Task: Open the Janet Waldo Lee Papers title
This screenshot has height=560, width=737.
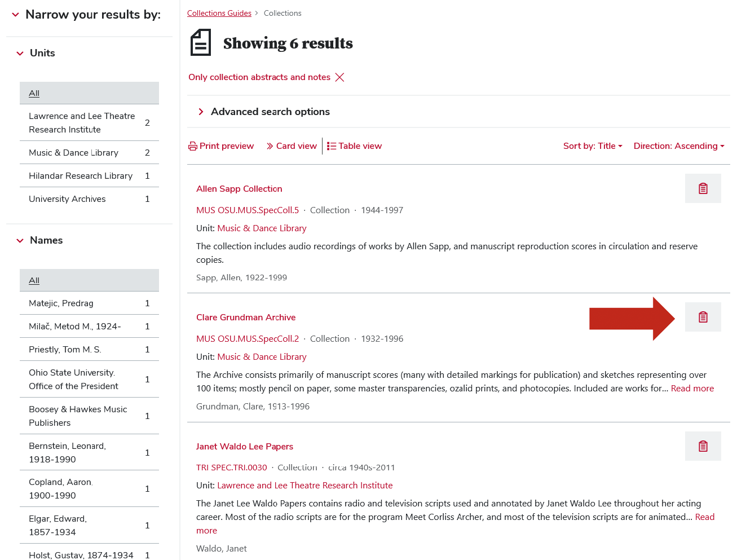Action: coord(245,447)
